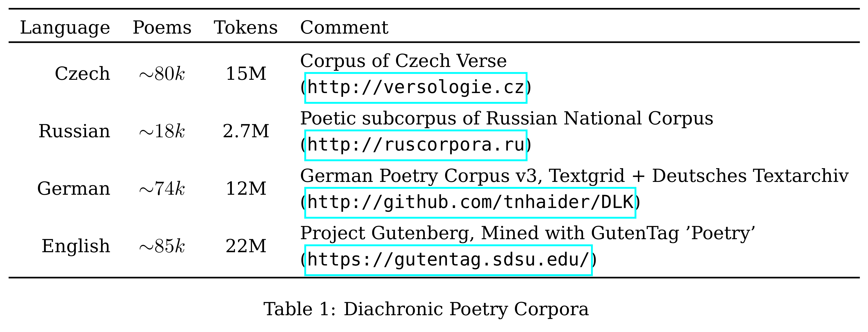This screenshot has width=868, height=332.
Task: Click the Poems column header
Action: click(x=162, y=27)
